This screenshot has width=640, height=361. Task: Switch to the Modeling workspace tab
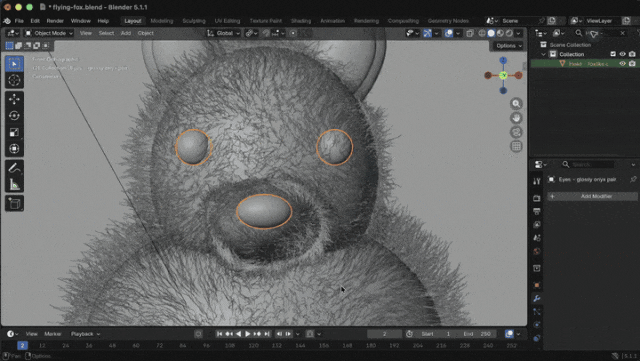[x=162, y=21]
